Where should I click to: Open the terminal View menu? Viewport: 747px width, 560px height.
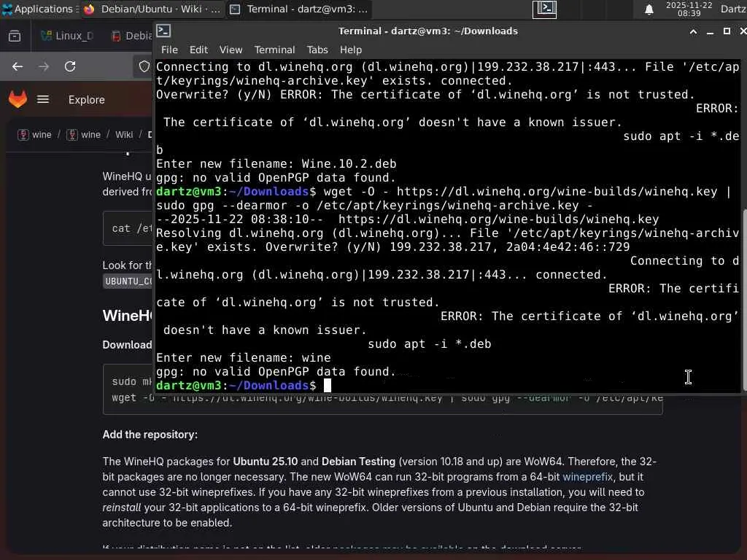(231, 50)
